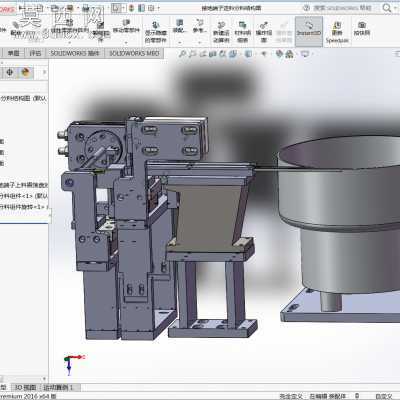Open Apply Scene icon
This screenshot has height=400, width=400.
(x=289, y=54)
